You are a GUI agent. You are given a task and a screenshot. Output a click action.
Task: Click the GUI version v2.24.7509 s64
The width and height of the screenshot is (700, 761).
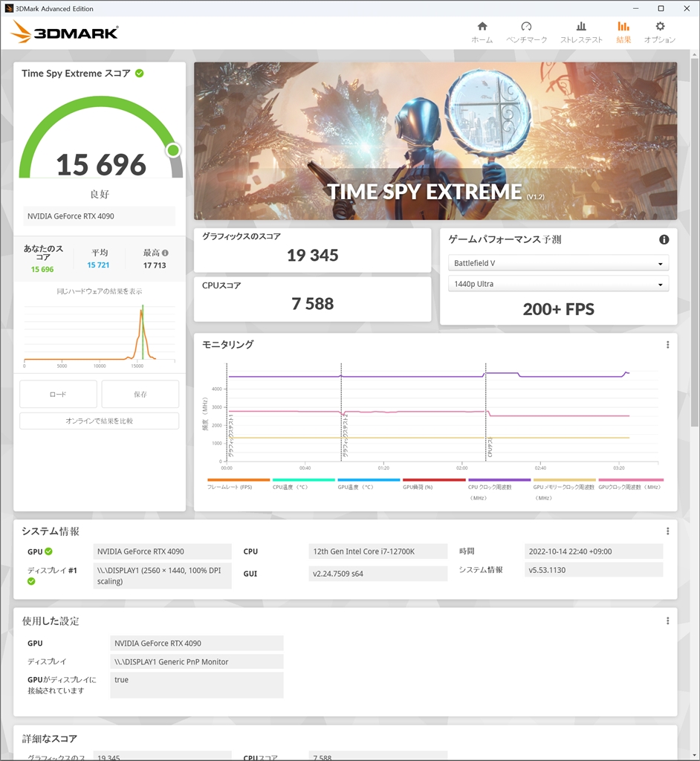(377, 574)
